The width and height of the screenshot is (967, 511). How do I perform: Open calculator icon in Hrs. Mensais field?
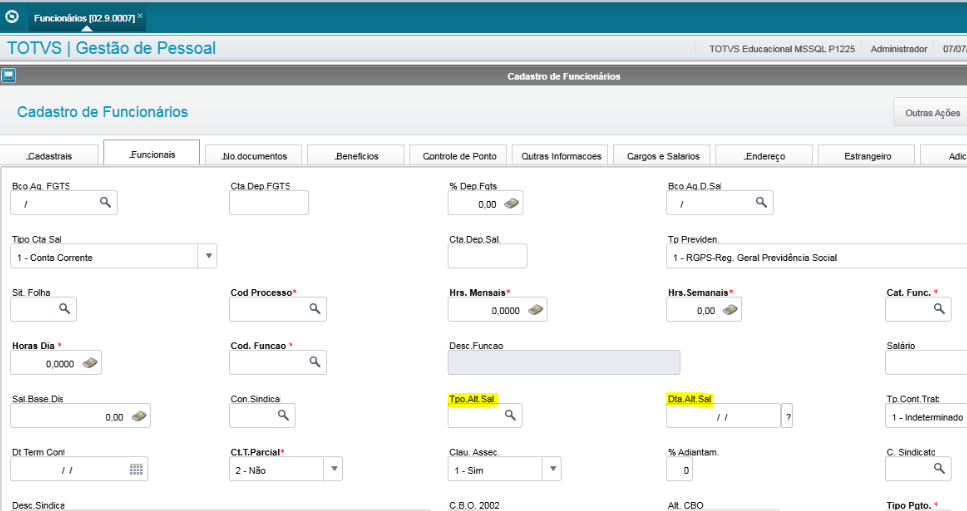[x=536, y=309]
